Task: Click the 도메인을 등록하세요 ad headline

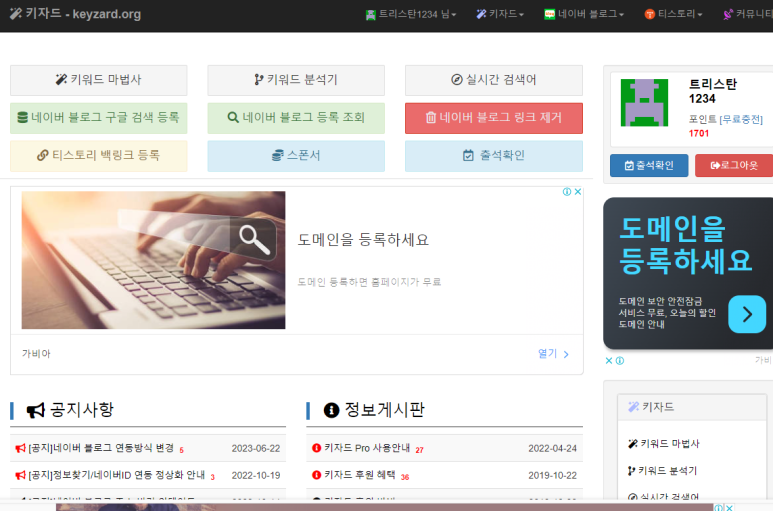Action: click(x=363, y=240)
